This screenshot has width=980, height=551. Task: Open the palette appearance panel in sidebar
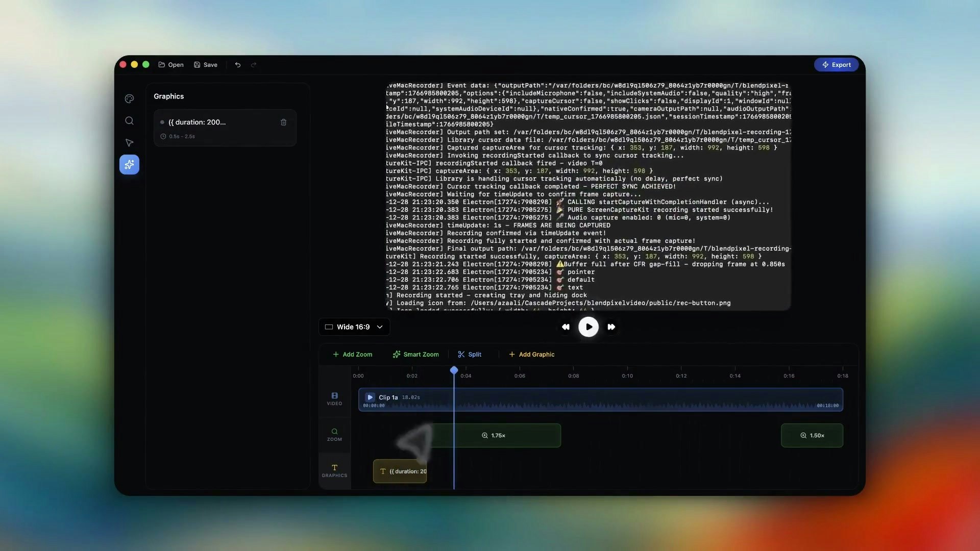pos(129,99)
